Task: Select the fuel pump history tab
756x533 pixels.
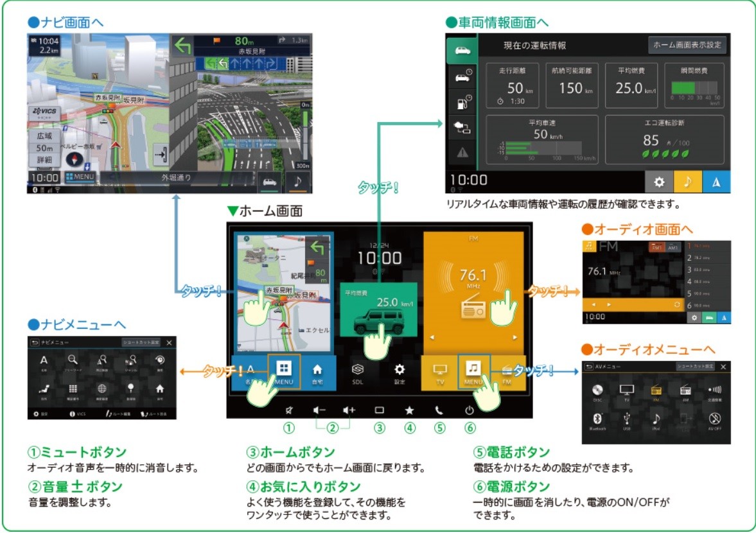Action: tap(462, 101)
